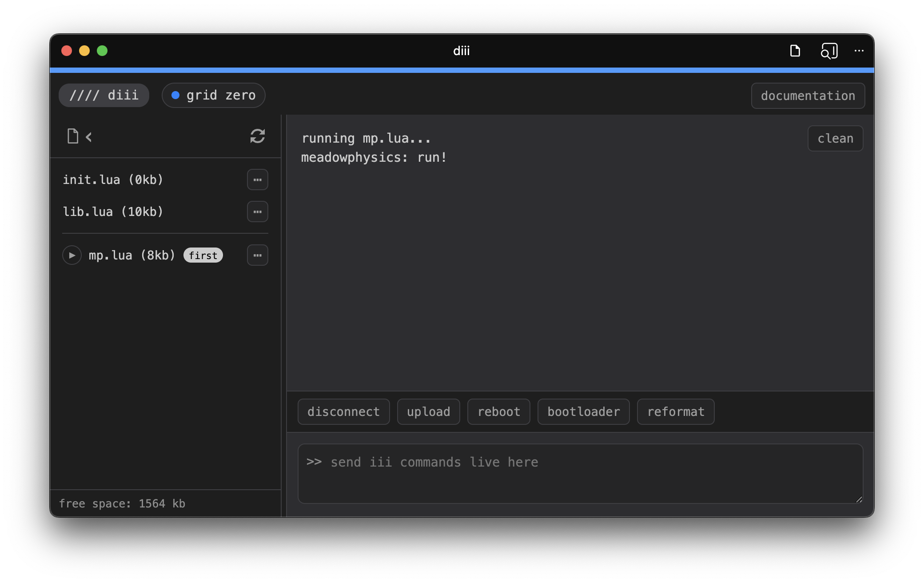Select the //// diii tab
This screenshot has height=583, width=924.
(x=104, y=95)
